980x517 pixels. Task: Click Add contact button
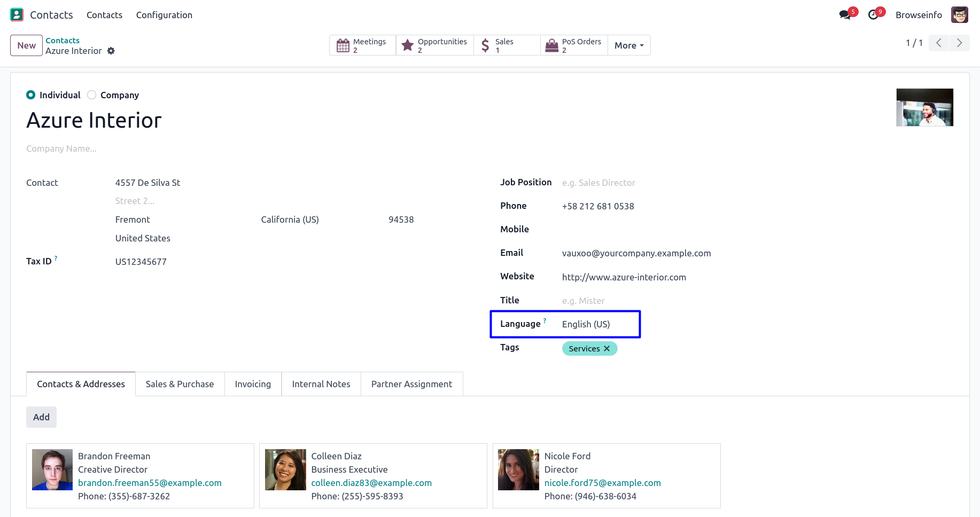[x=41, y=417]
